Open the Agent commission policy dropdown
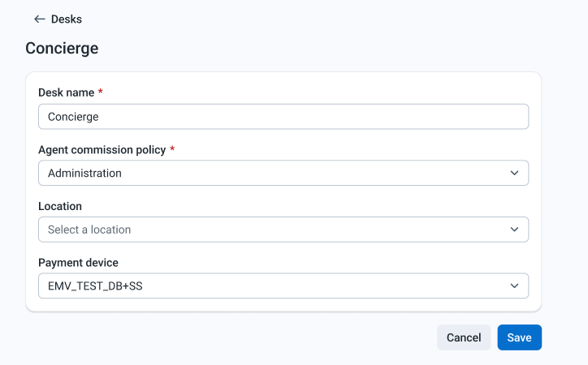588x365 pixels. point(283,173)
